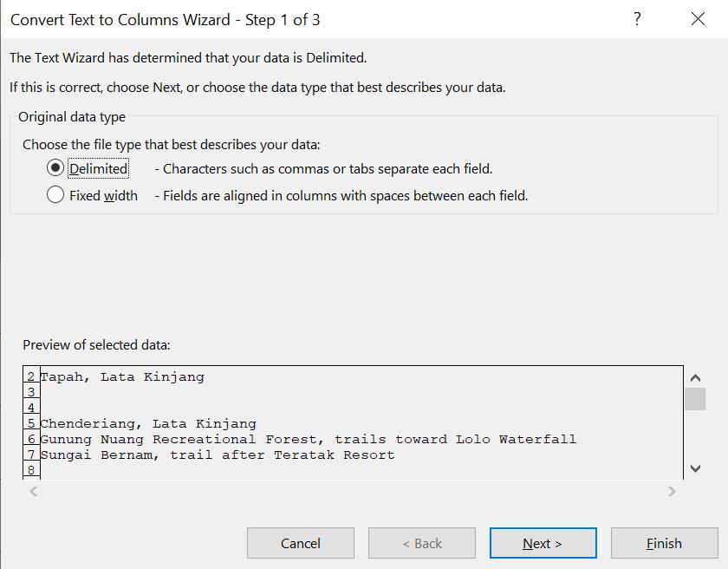Click Finish to complete the wizard
Image resolution: width=728 pixels, height=569 pixels.
tap(664, 543)
